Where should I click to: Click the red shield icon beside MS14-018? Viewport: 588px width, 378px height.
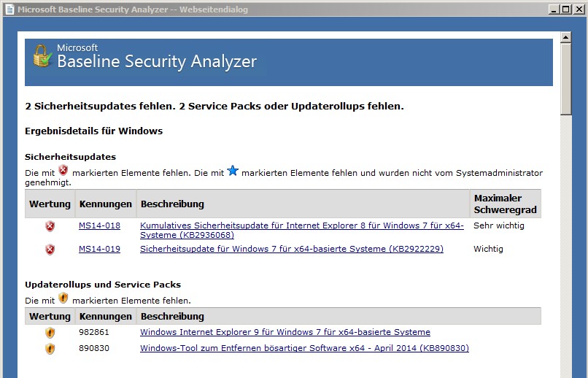point(50,226)
